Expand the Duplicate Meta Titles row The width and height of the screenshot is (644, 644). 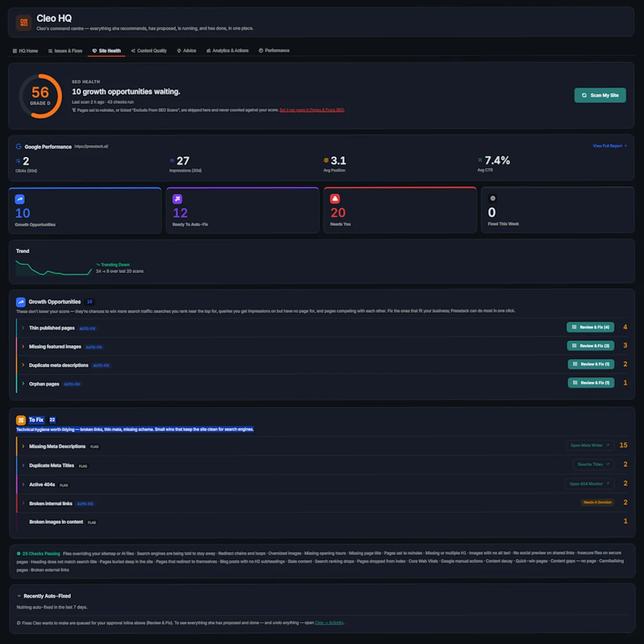point(23,466)
